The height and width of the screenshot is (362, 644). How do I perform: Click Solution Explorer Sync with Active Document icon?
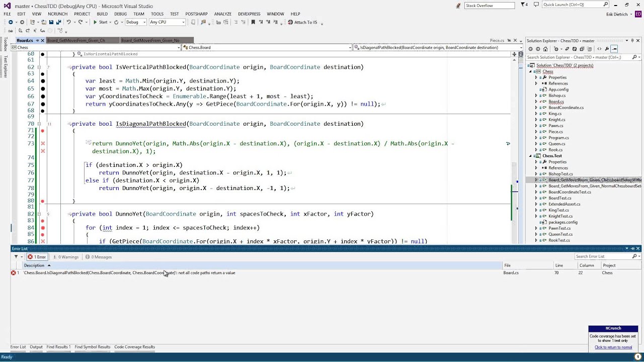pyautogui.click(x=567, y=49)
